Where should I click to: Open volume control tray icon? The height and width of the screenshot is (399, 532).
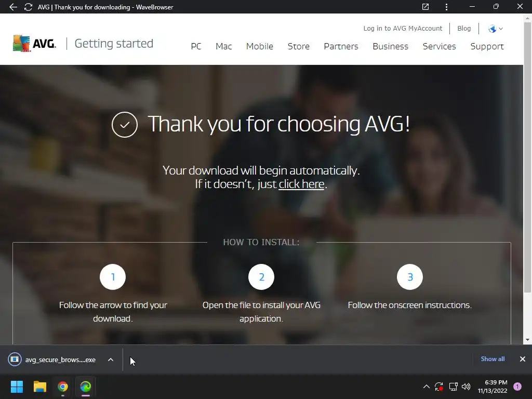tap(466, 387)
